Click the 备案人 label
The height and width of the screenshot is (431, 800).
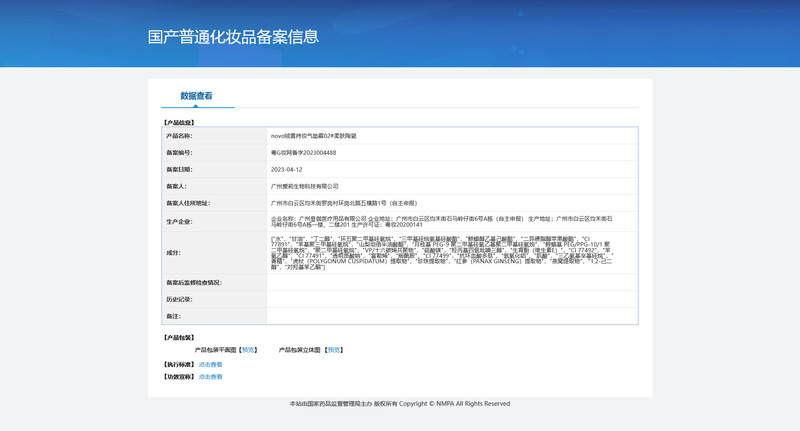coord(177,186)
